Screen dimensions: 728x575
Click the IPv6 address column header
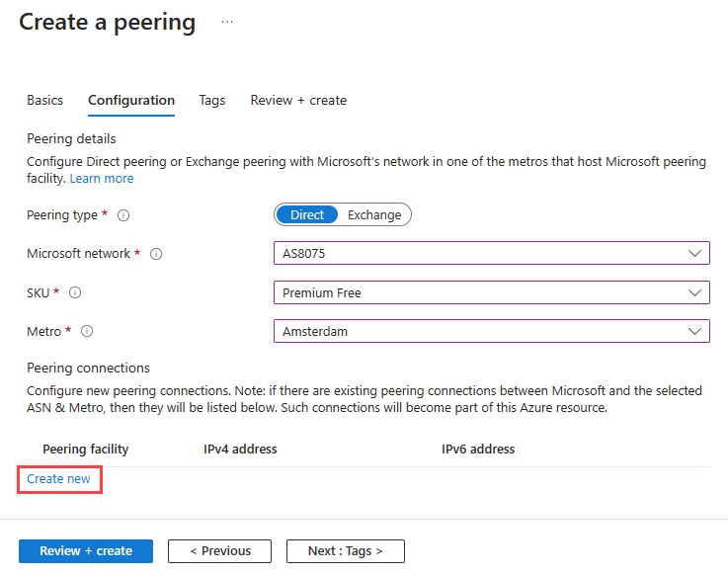pos(478,450)
